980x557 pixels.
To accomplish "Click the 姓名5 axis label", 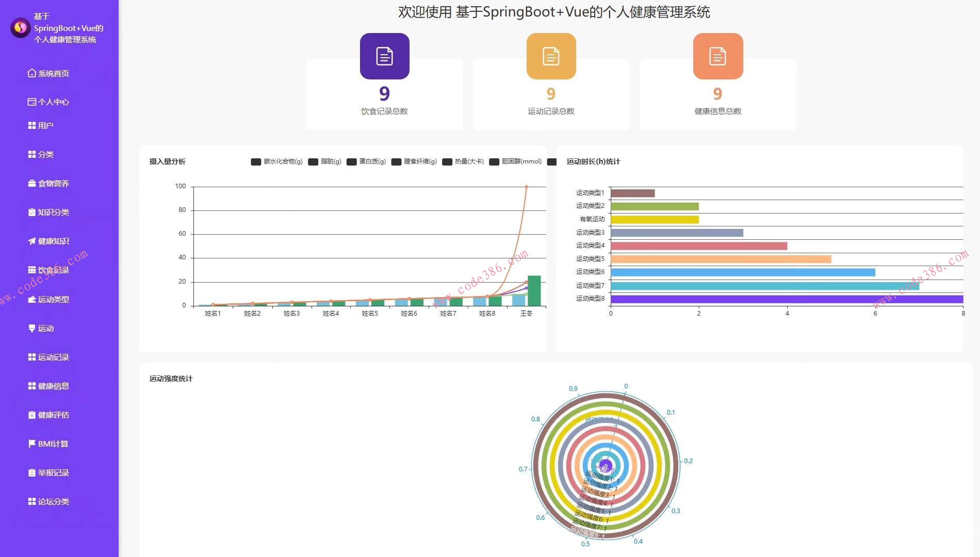I will pyautogui.click(x=370, y=313).
